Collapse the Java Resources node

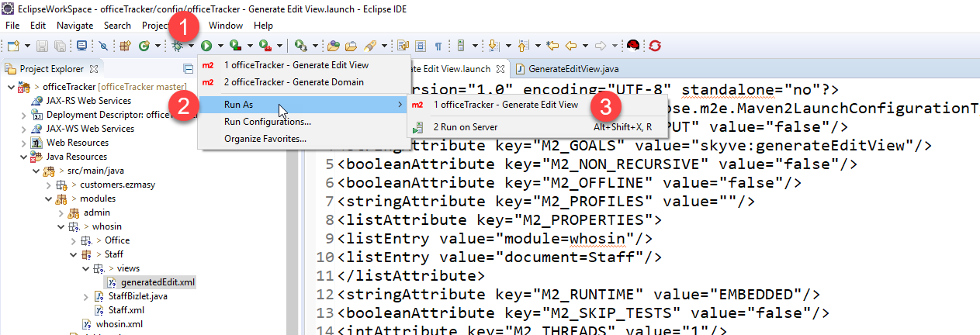23,157
